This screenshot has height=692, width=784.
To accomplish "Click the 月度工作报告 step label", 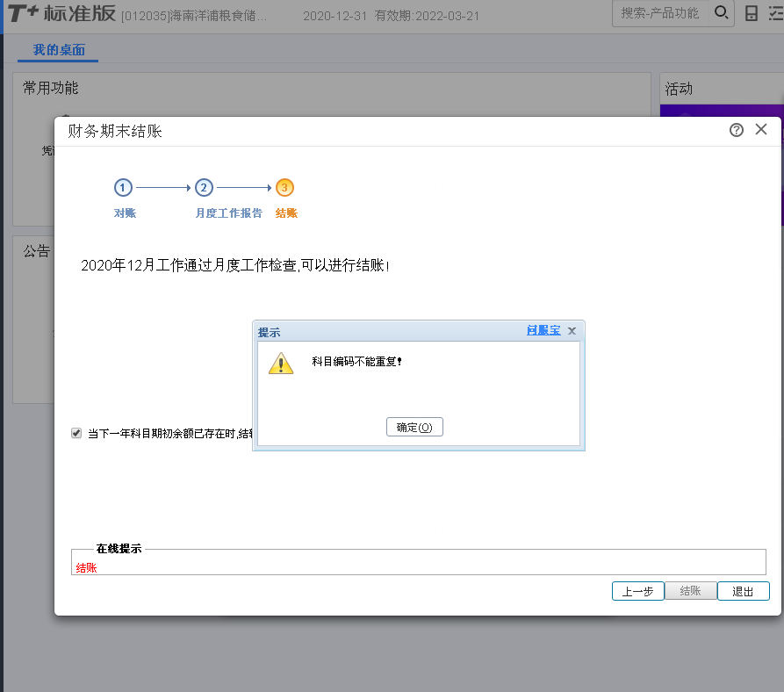I will 228,213.
